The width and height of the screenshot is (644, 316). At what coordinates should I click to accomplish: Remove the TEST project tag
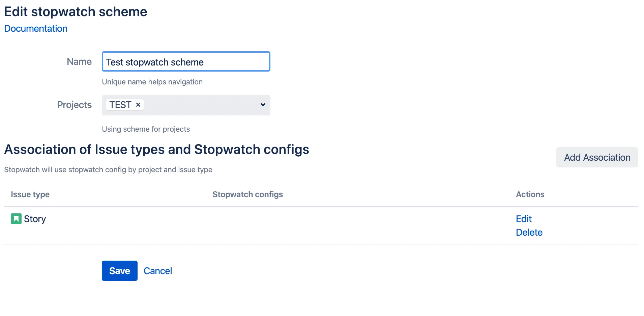[x=138, y=105]
